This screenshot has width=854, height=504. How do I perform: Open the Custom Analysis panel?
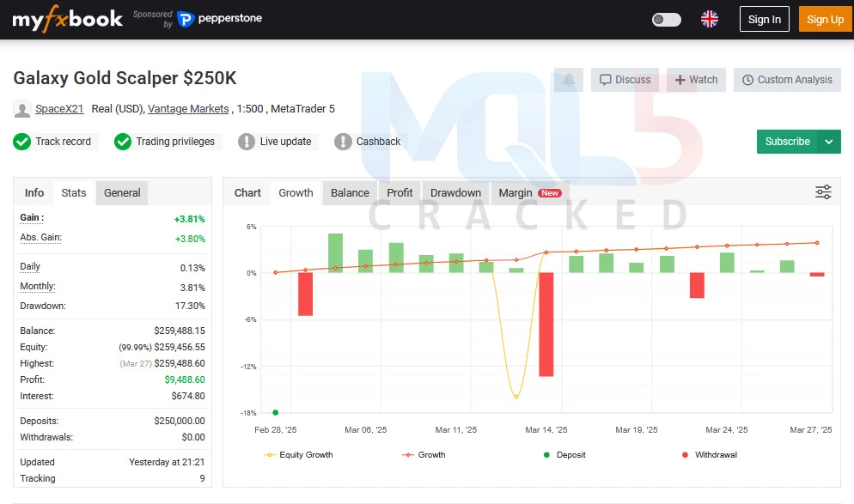787,80
